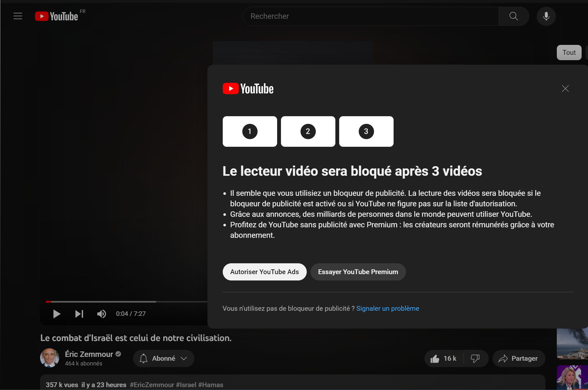The width and height of the screenshot is (588, 390).
Task: Open the #EricZemmour hashtag
Action: (152, 385)
